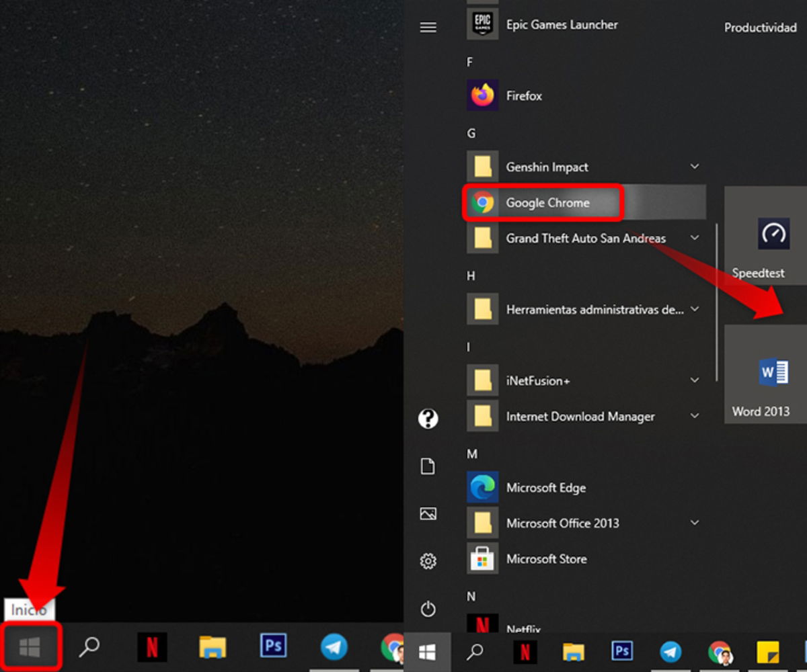This screenshot has height=672, width=807.
Task: Expand the Grand Theft Auto San Andreas chevron
Action: coord(695,238)
